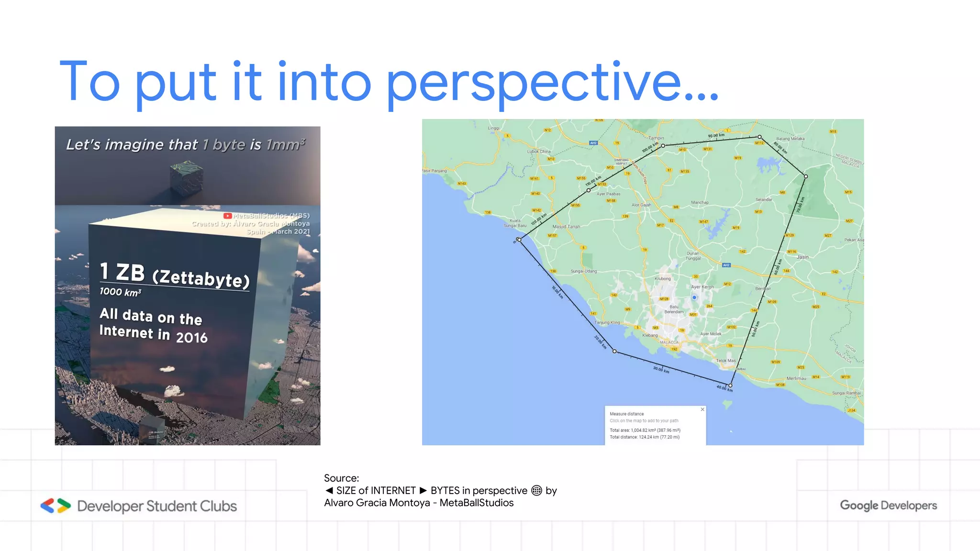Click the Google Developers logo
Screen dimensions: 980x551
[888, 506]
